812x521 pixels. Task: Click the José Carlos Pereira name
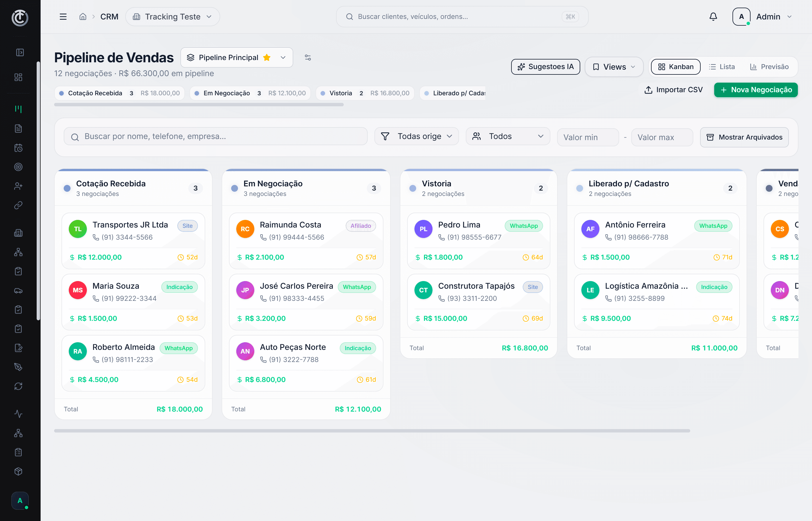[296, 286]
